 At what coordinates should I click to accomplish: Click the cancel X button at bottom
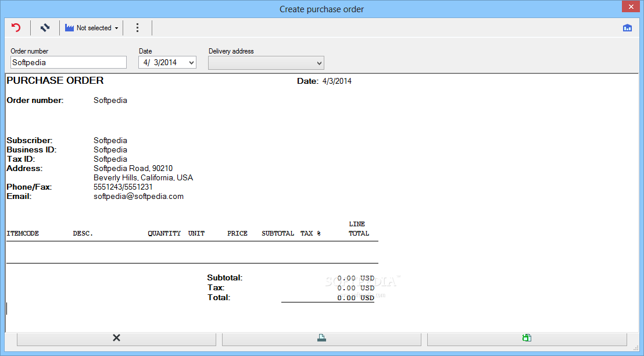(x=116, y=338)
